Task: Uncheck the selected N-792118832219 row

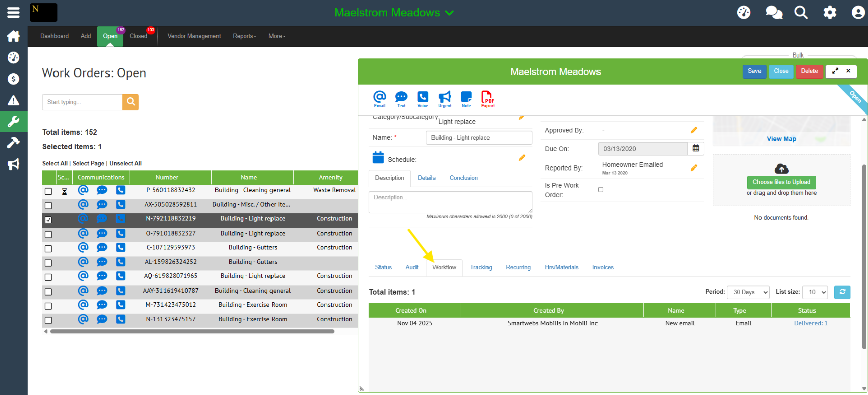Action: [x=48, y=220]
